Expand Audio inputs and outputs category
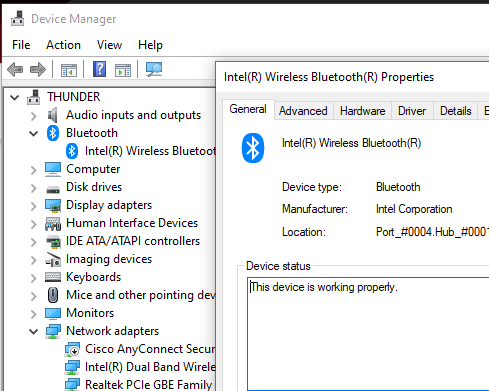 tap(33, 116)
